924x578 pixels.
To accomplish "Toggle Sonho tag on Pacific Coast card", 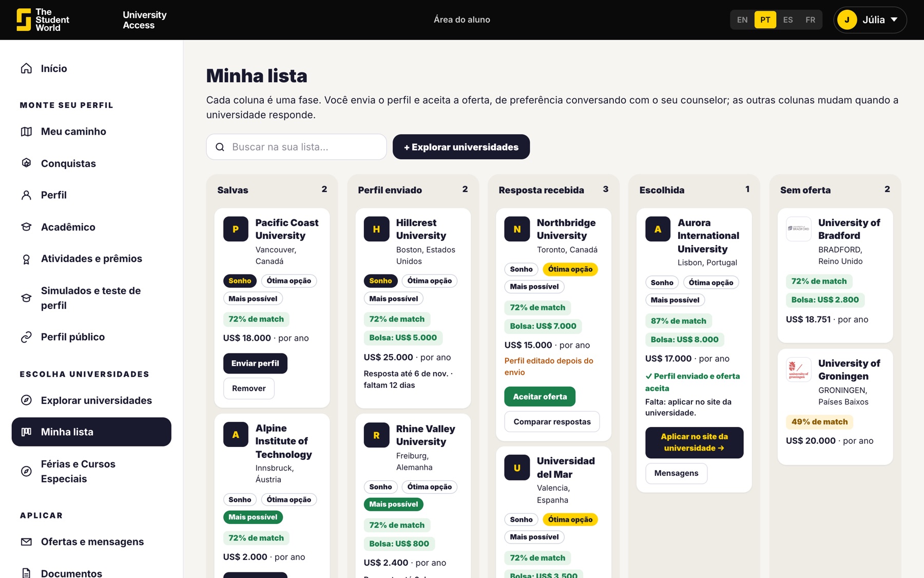I will tap(240, 281).
